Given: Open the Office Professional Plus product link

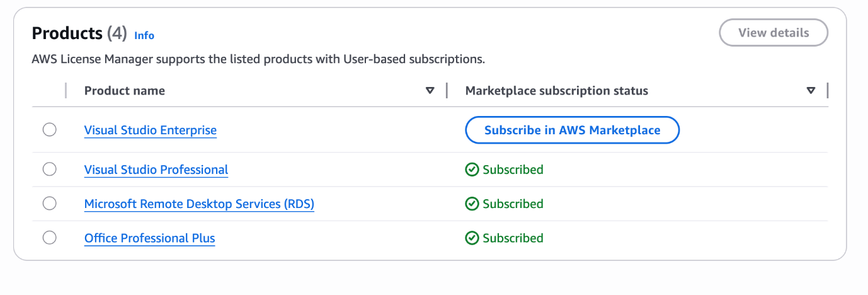Looking at the screenshot, I should pos(150,238).
